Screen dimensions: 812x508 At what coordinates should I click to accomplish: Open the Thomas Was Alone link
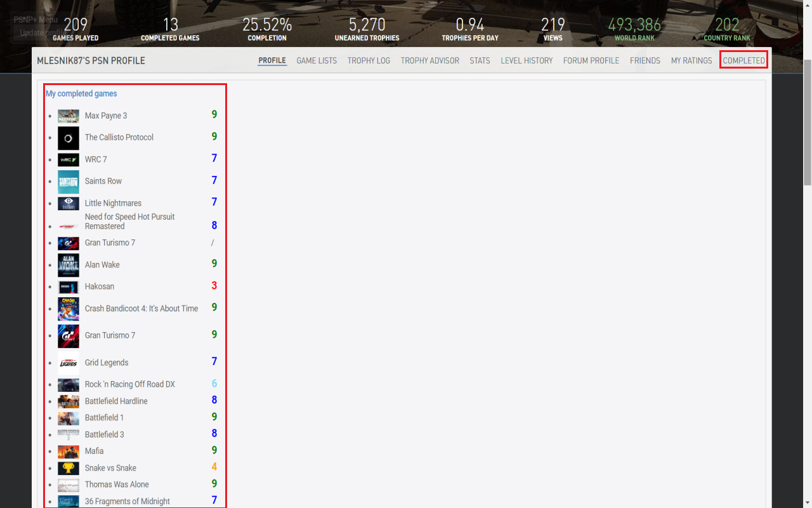coord(117,485)
